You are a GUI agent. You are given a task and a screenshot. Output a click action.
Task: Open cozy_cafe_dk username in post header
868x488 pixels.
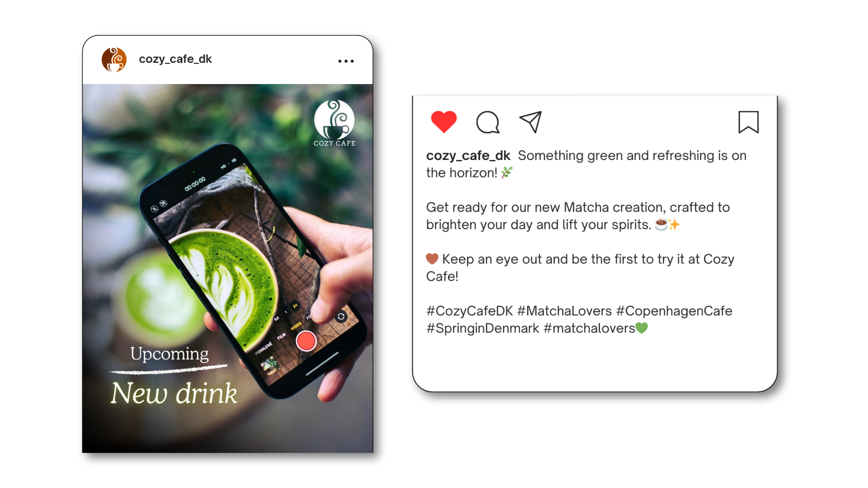click(175, 59)
